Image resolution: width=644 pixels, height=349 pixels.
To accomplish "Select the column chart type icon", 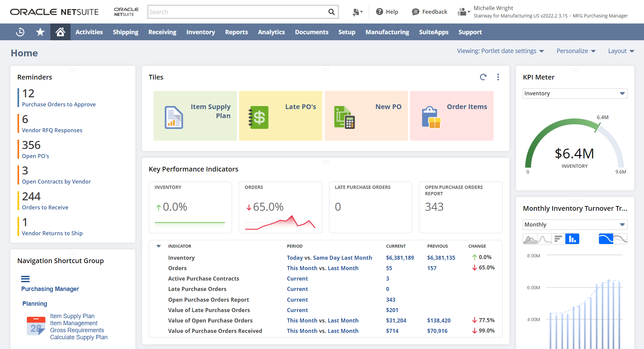I will click(x=572, y=239).
